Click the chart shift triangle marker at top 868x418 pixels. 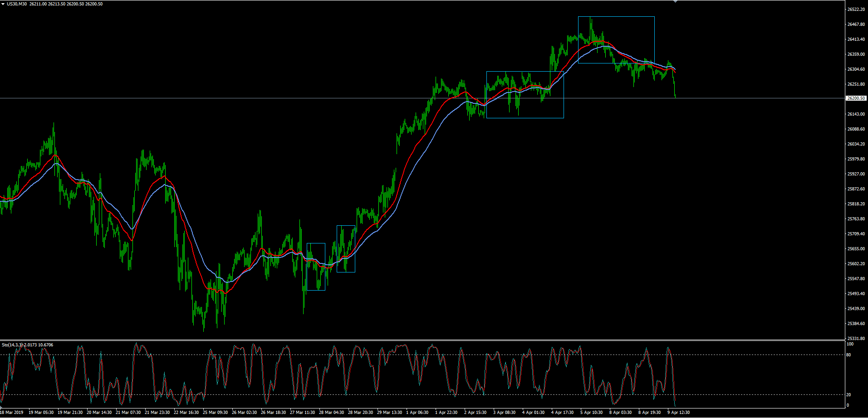pos(675,1)
